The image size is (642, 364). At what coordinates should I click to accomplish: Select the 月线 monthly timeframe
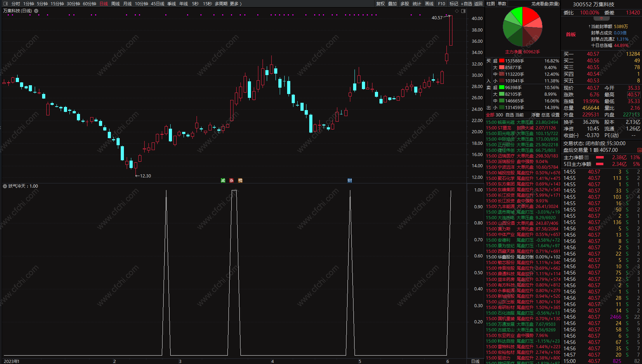coord(127,4)
